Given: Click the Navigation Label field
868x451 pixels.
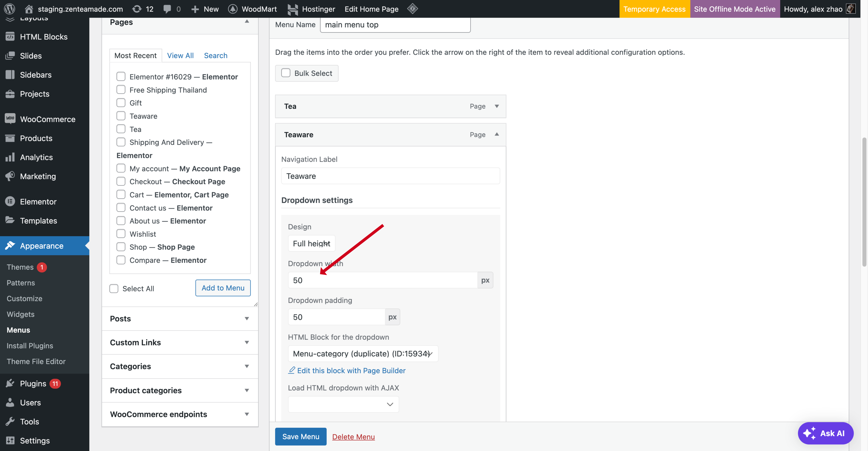Looking at the screenshot, I should 391,176.
